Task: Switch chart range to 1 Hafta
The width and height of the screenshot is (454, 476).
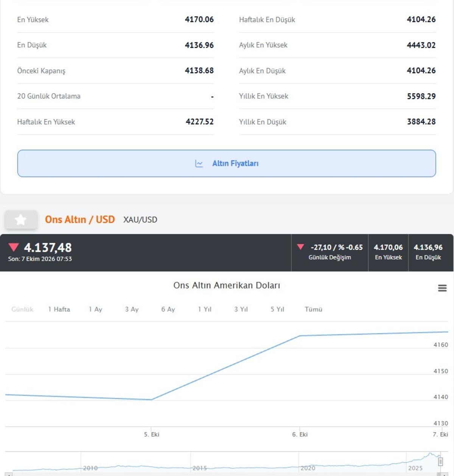Action: [59, 309]
